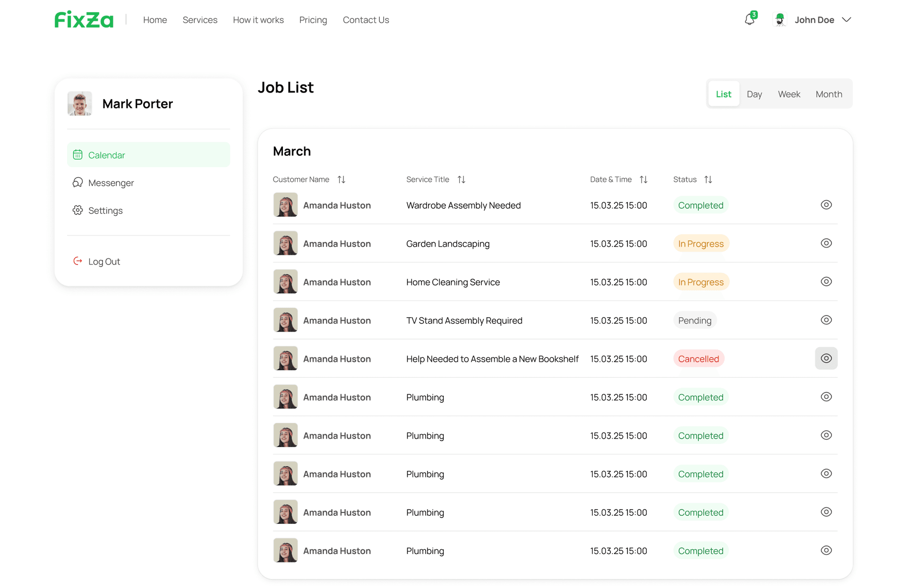The height and width of the screenshot is (588, 907).
Task: Click the In Progress status badge for Home Cleaning
Action: 701,282
